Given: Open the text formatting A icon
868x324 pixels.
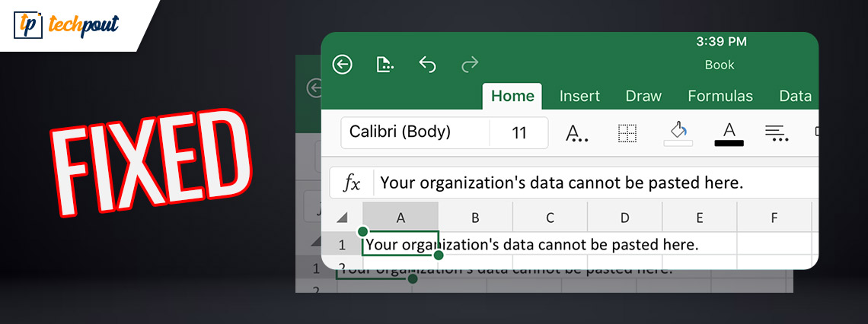Looking at the screenshot, I should 577,132.
